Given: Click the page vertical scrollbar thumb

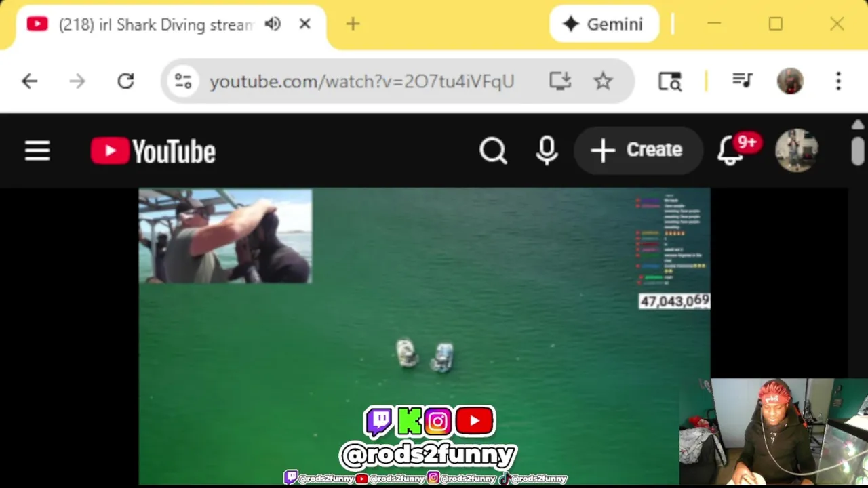Looking at the screenshot, I should 858,150.
